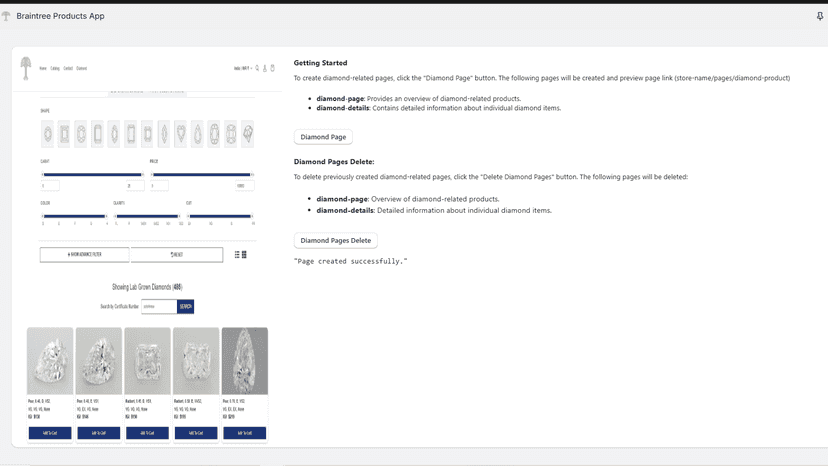The height and width of the screenshot is (466, 828).
Task: Focus the certificate number search field
Action: point(159,306)
